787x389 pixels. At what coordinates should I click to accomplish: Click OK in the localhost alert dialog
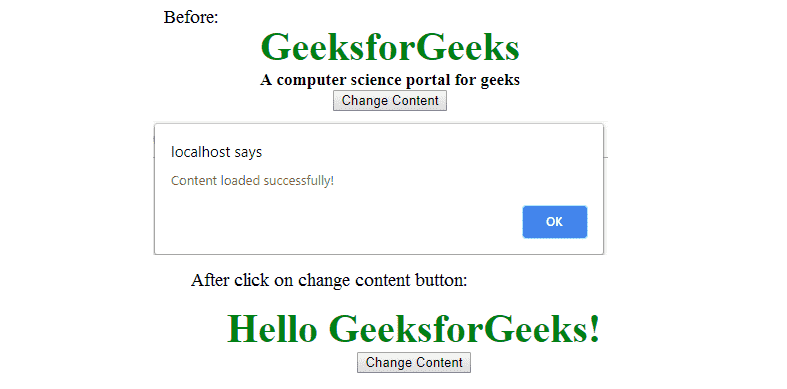coord(555,222)
